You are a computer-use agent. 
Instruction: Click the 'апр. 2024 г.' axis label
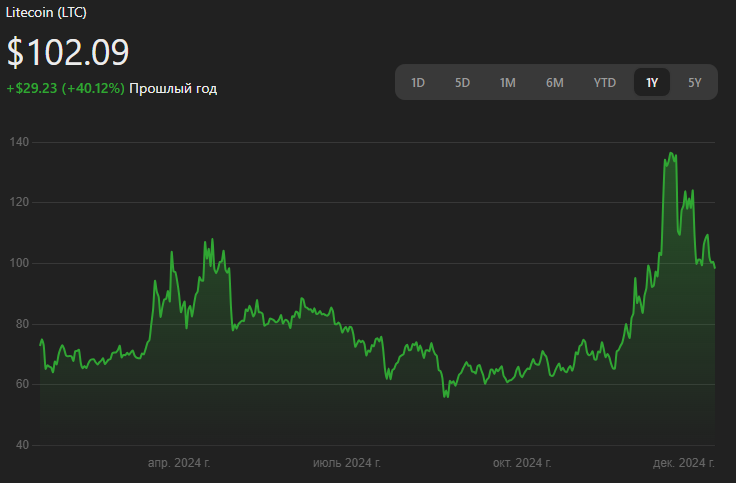[x=179, y=463]
